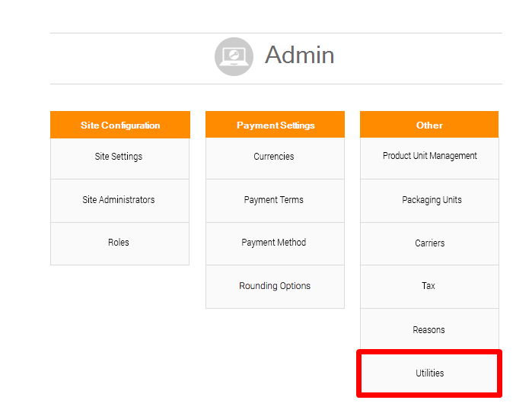Screen dimensions: 532x416
Task: Click the Admin page heading
Action: [299, 56]
